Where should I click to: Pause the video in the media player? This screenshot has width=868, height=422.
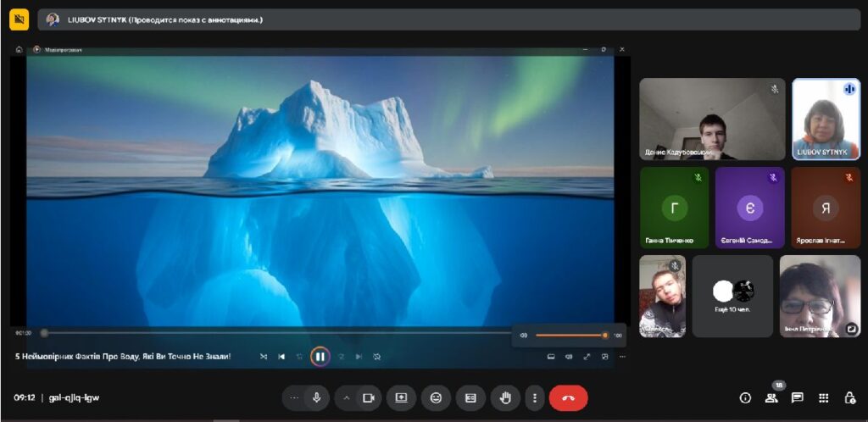(x=320, y=357)
